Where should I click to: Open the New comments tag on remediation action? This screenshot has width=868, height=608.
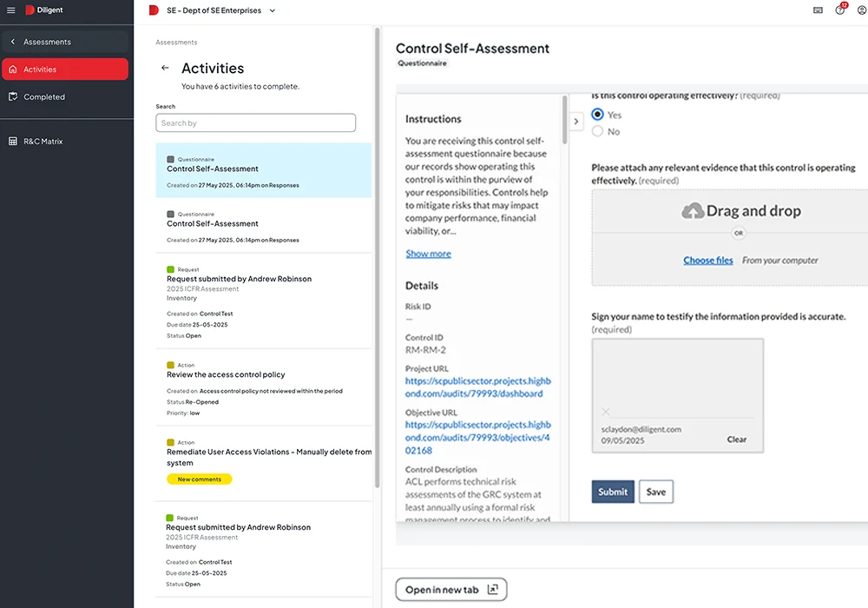199,479
